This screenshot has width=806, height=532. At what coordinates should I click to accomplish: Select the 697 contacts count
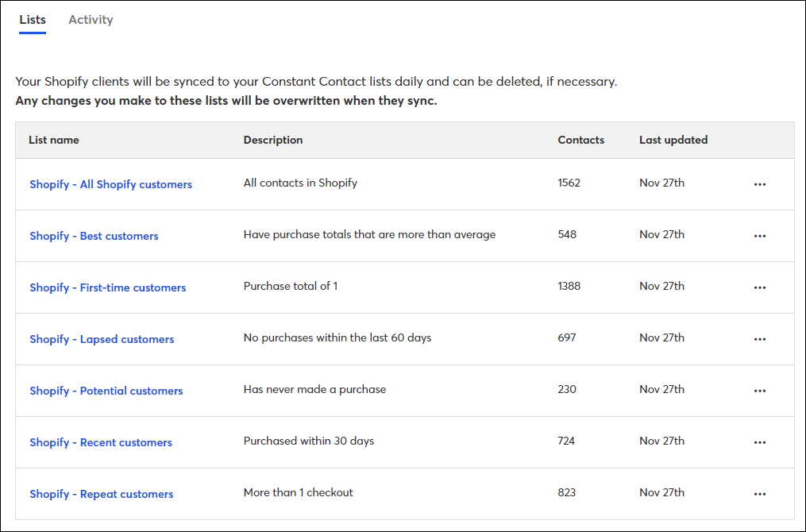567,337
